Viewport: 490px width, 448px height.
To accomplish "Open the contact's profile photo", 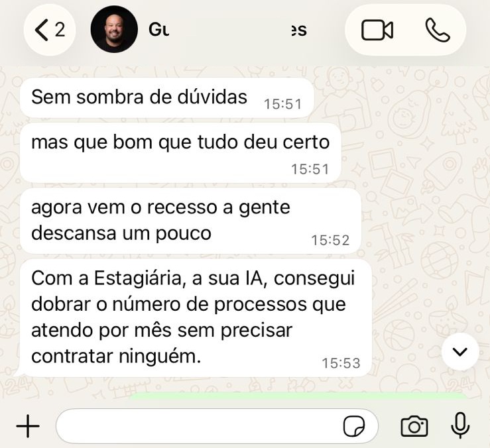I will click(114, 29).
